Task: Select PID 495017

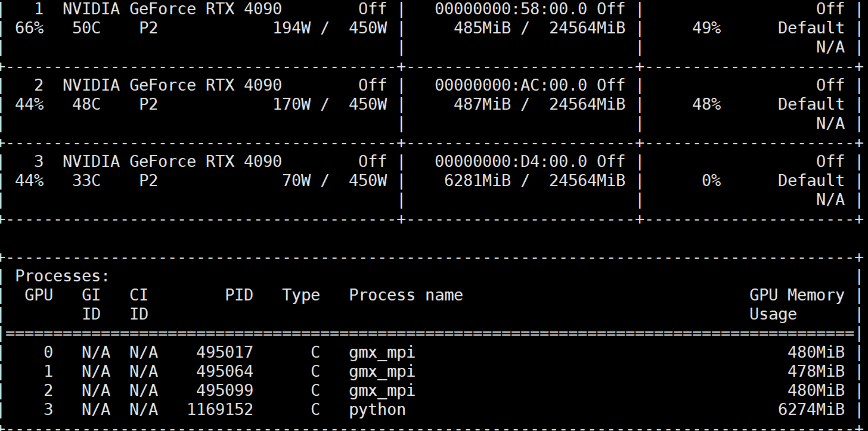Action: [225, 352]
